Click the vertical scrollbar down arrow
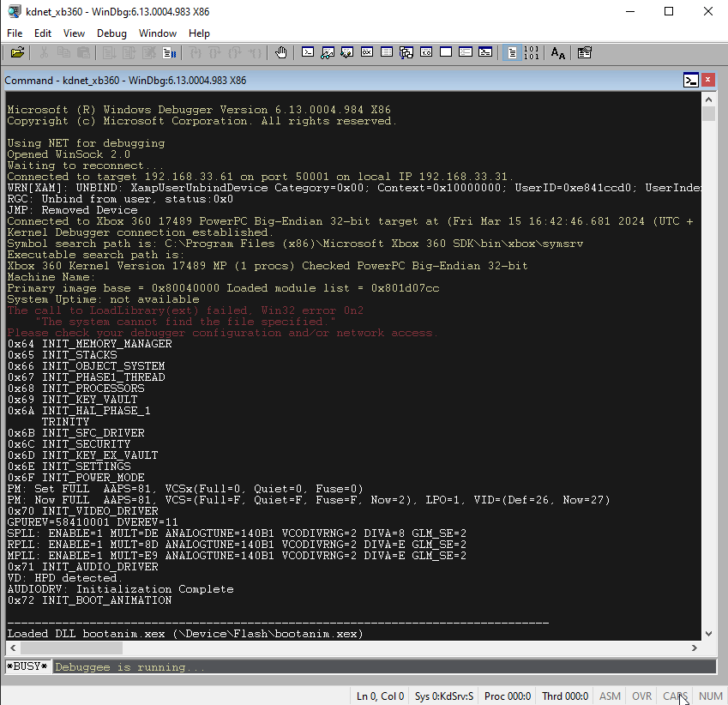Viewport: 728px width, 705px height. 708,634
